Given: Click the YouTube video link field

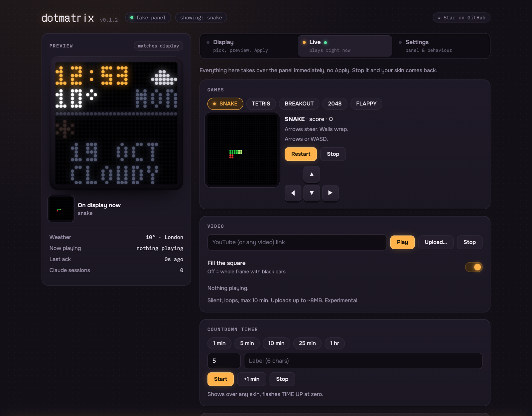Looking at the screenshot, I should coord(297,242).
